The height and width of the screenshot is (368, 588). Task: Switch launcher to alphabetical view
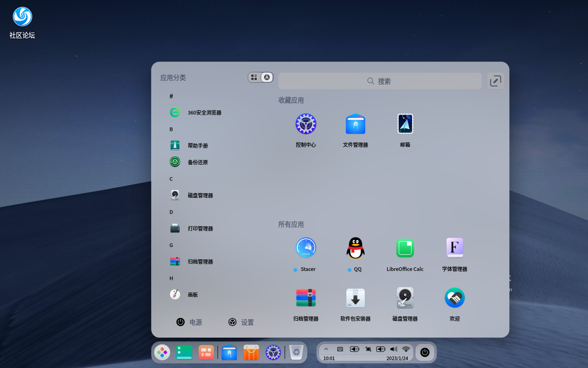click(267, 77)
